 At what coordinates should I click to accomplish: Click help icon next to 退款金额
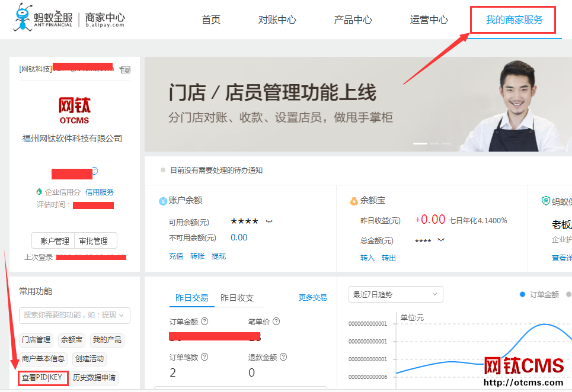(283, 357)
